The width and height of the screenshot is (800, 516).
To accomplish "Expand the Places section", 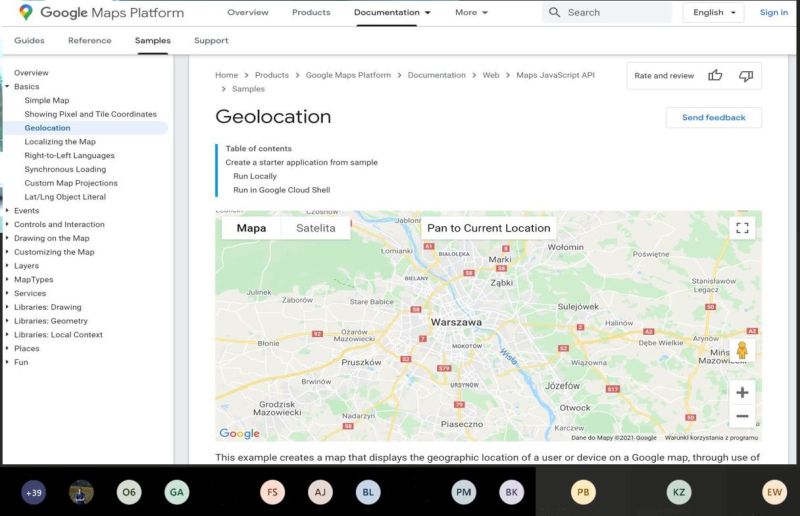I will (8, 348).
